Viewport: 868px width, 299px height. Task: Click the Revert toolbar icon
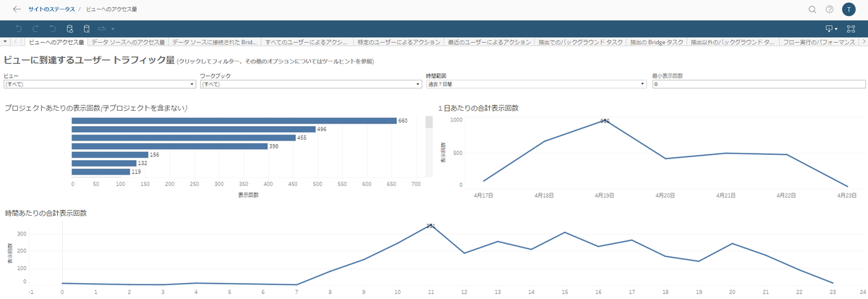click(52, 29)
